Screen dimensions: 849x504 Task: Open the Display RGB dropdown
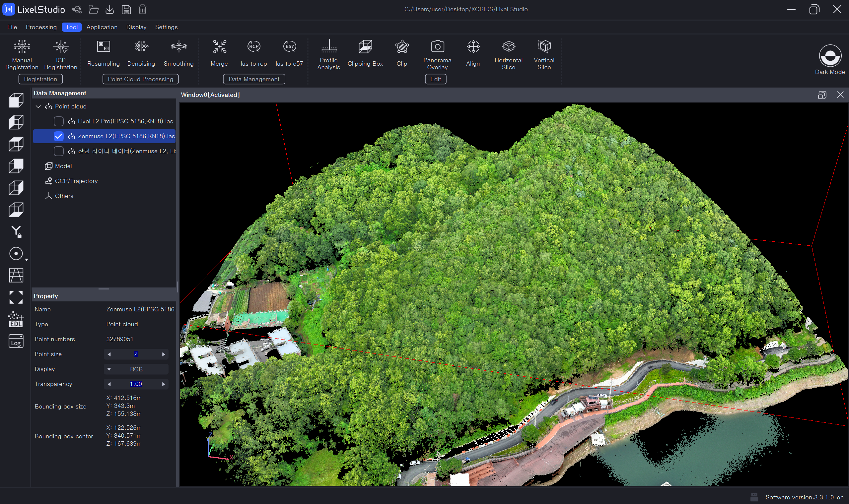[136, 369]
